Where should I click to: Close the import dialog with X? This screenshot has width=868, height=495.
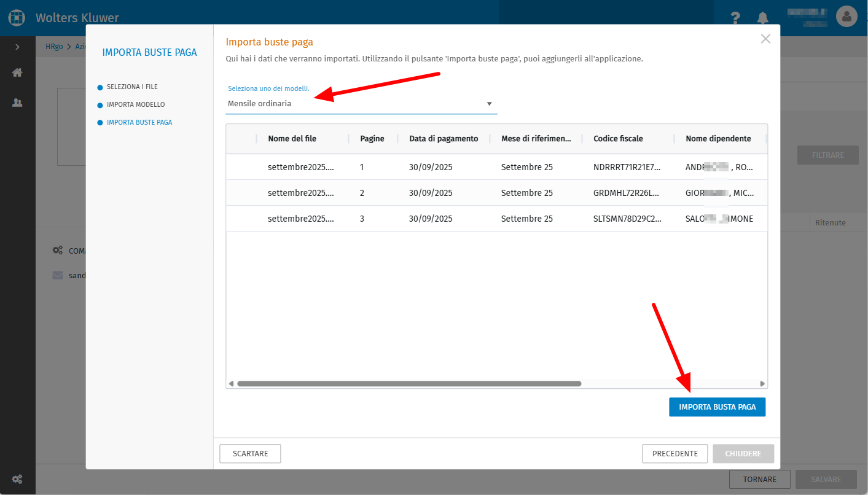(765, 39)
